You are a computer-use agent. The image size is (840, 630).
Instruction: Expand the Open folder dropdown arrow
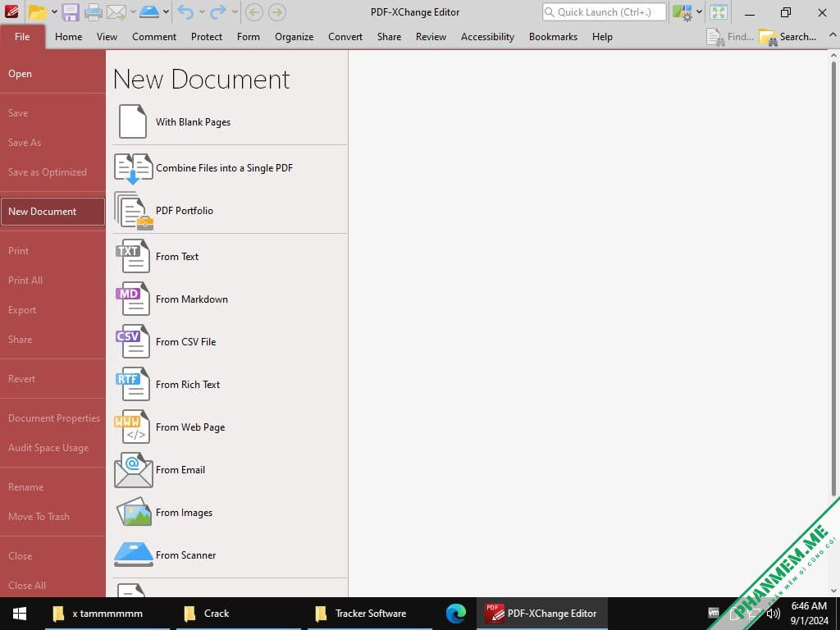[54, 11]
